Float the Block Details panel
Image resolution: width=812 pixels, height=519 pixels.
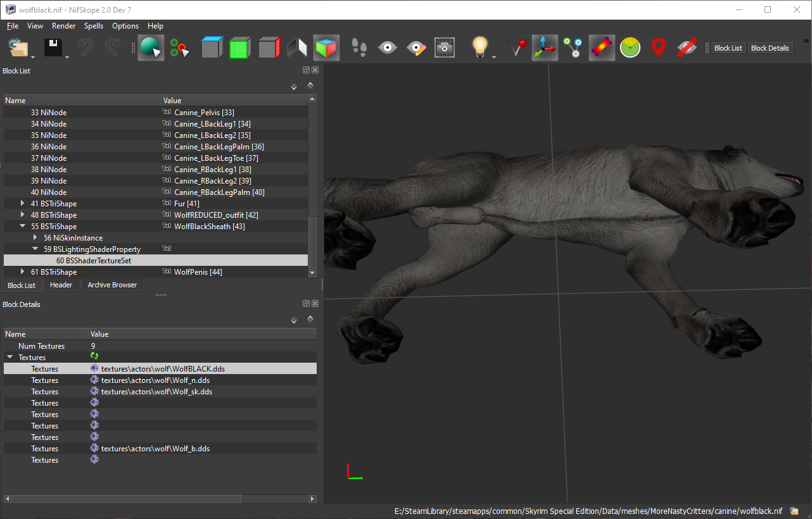pos(306,304)
